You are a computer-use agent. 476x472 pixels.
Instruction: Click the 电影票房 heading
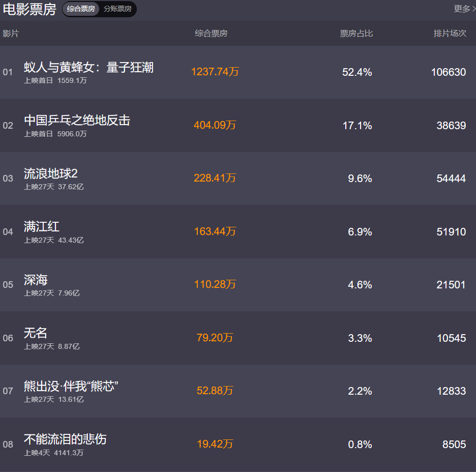29,9
